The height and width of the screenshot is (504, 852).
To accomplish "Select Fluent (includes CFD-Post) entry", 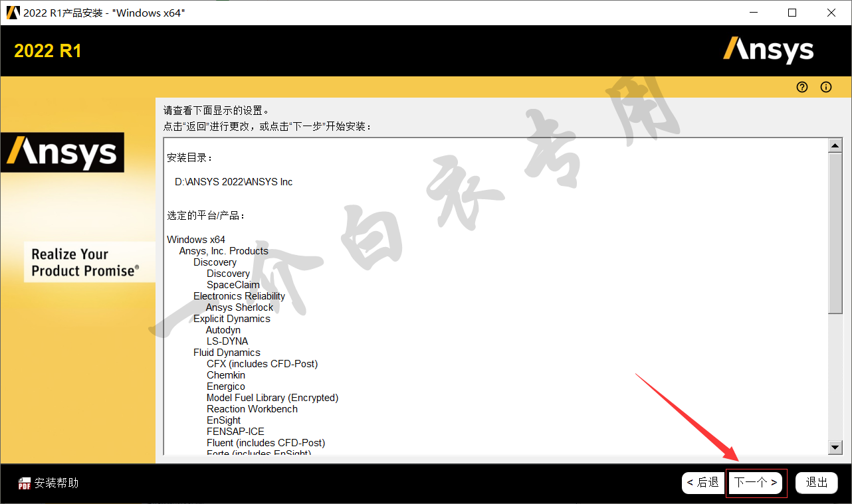I will (266, 443).
